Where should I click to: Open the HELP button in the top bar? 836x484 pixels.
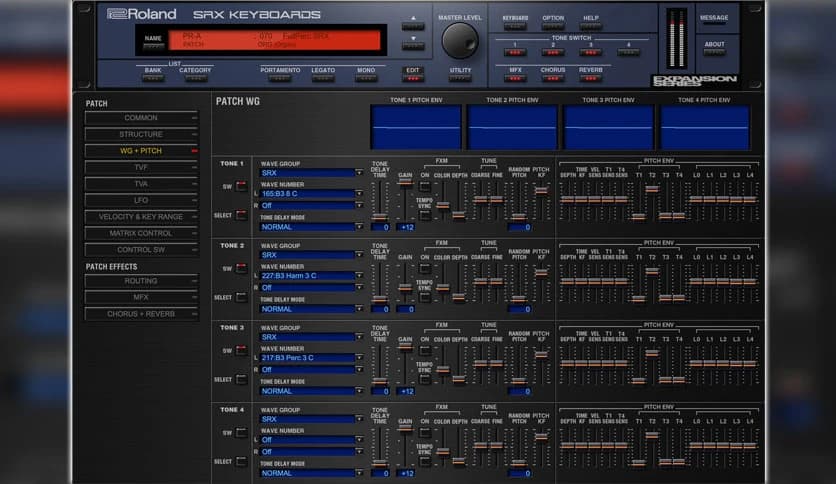point(591,26)
